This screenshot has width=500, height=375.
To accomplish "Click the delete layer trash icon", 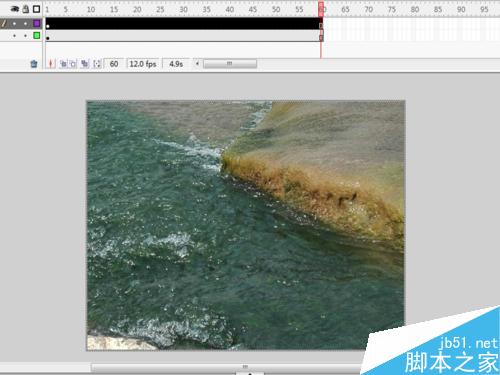I will (x=34, y=64).
